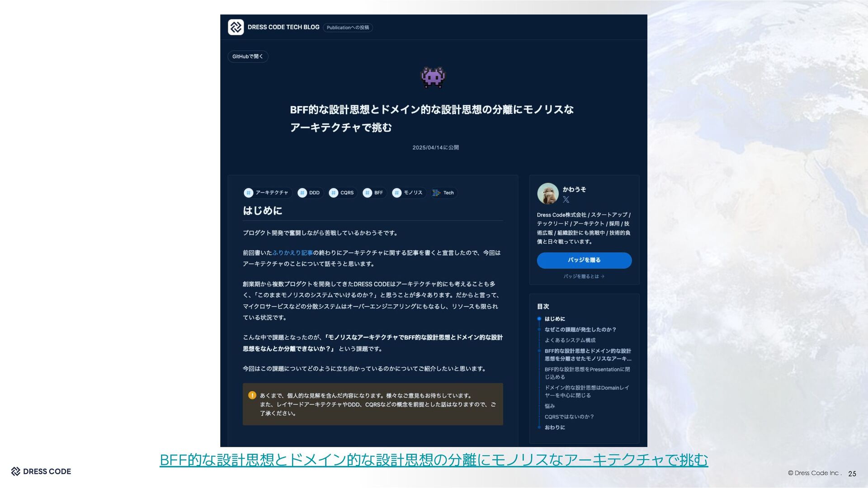Click the DDD hashtag topic icon
Screen dimensions: 868x488
(302, 193)
